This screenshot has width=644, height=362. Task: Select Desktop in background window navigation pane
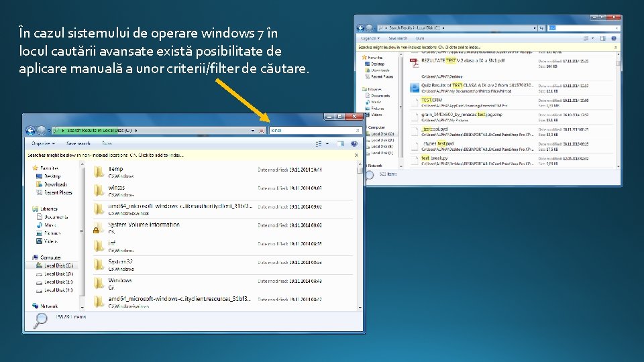click(378, 64)
